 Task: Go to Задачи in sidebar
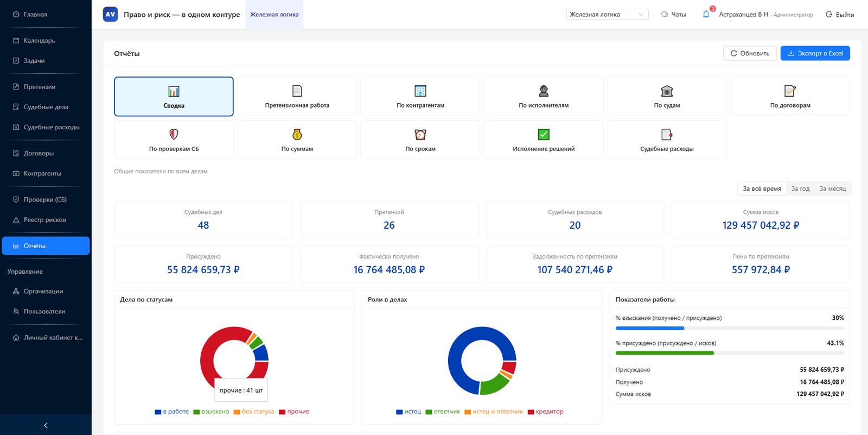pyautogui.click(x=46, y=61)
